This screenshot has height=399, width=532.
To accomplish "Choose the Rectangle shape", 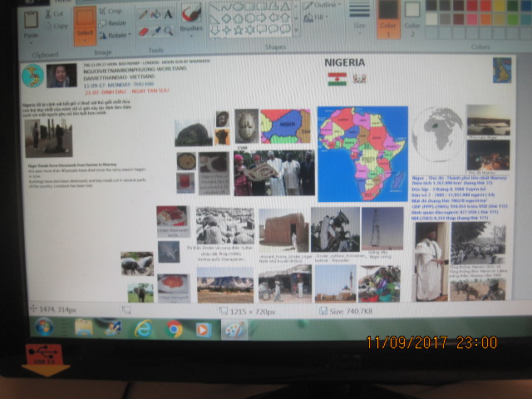I will (249, 7).
